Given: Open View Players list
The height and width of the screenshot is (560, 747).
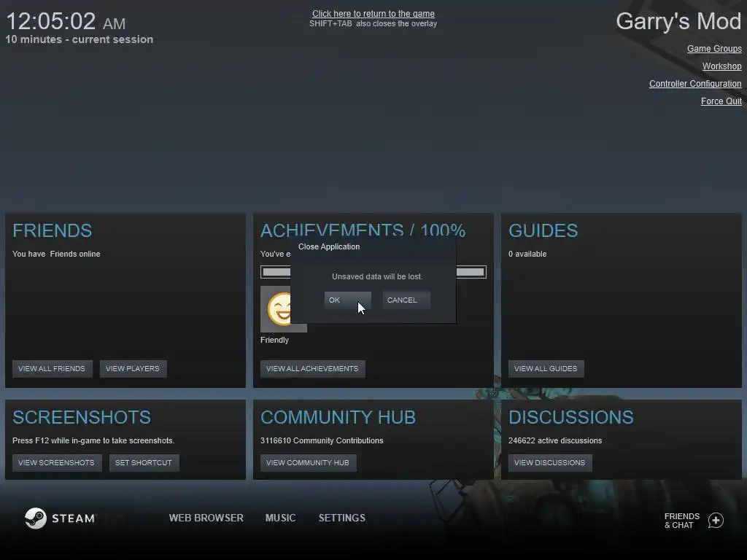Looking at the screenshot, I should [133, 368].
